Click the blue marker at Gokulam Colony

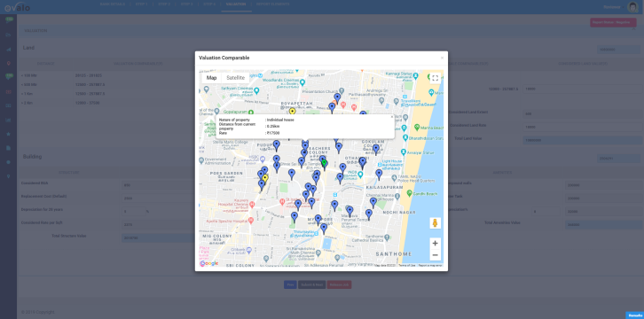pyautogui.click(x=375, y=149)
